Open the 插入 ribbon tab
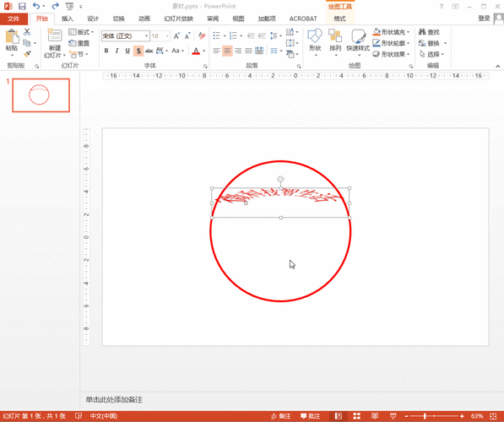 [x=68, y=19]
